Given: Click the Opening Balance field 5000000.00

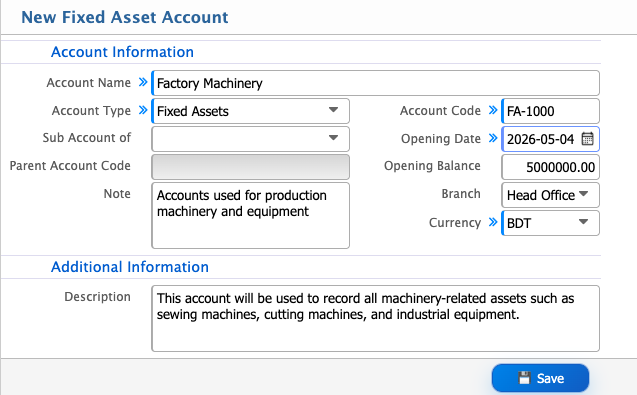Looking at the screenshot, I should click(550, 167).
